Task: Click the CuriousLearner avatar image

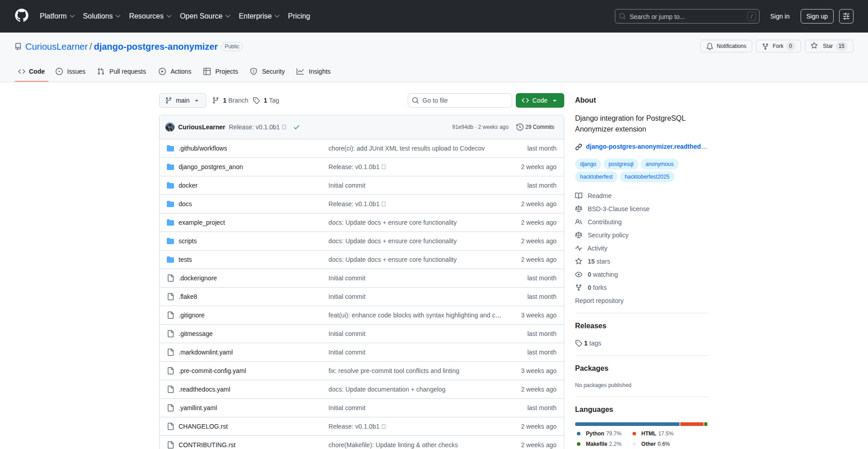Action: tap(170, 127)
